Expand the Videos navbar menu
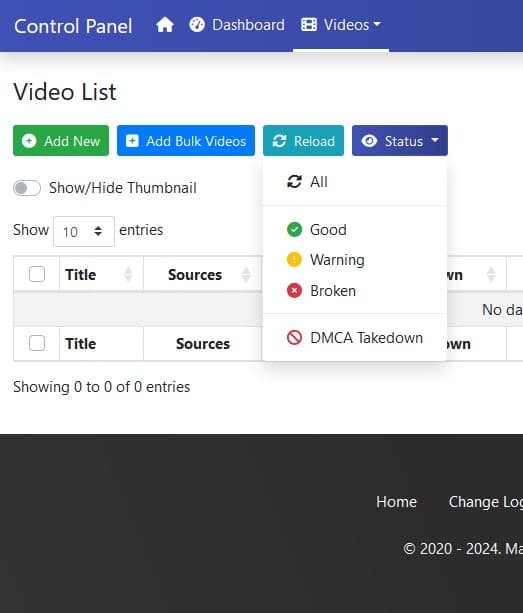Screen dimensions: 523x613 341,25
